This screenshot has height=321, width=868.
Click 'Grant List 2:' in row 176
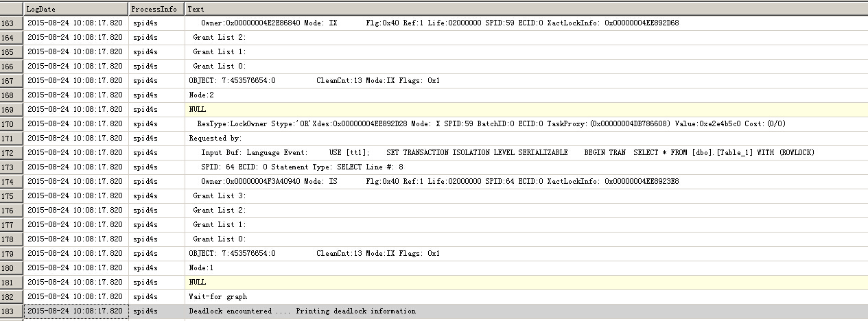click(x=526, y=210)
